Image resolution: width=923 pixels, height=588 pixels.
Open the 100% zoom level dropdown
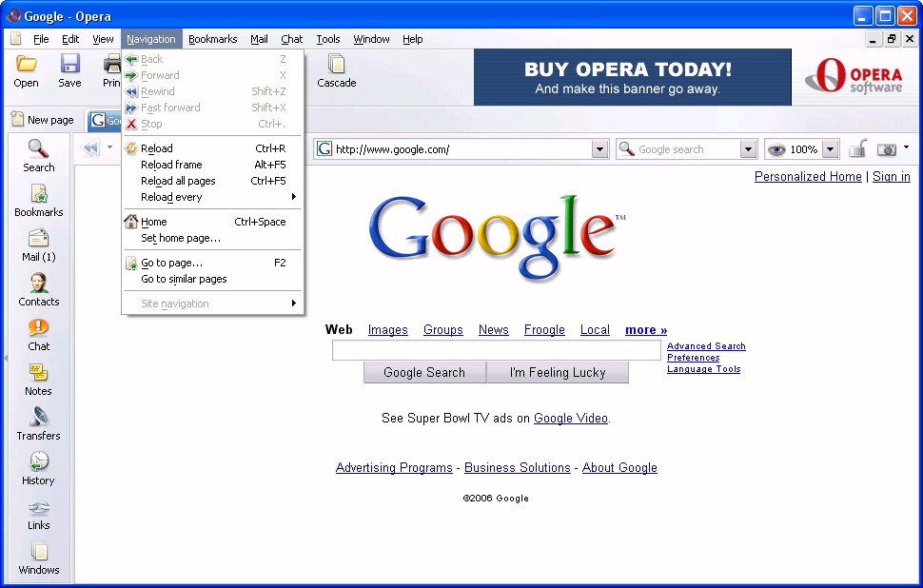coord(830,149)
